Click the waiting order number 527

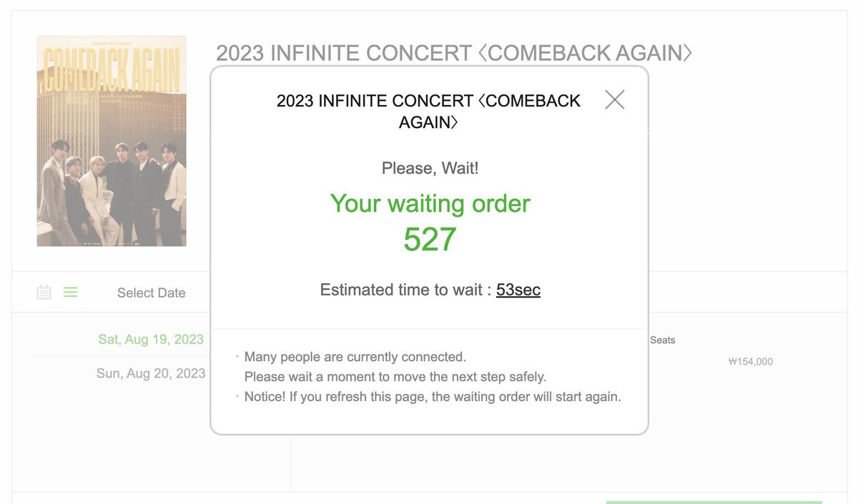point(429,239)
